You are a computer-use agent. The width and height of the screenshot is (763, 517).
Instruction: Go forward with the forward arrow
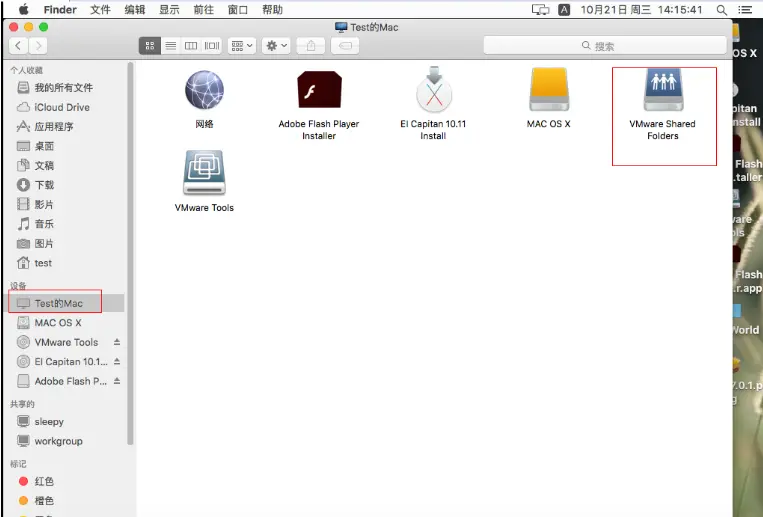pos(38,46)
